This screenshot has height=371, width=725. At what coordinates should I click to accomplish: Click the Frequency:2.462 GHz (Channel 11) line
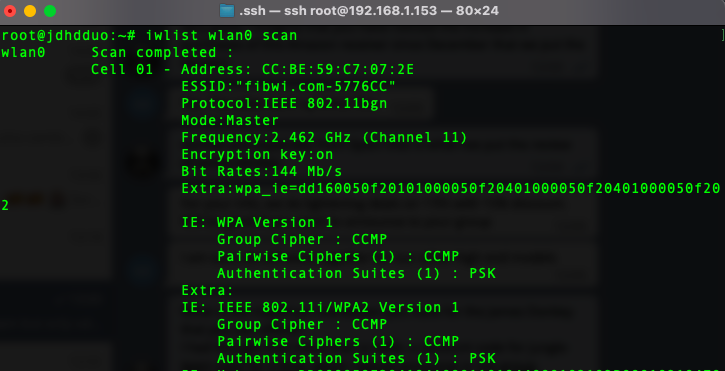(325, 138)
